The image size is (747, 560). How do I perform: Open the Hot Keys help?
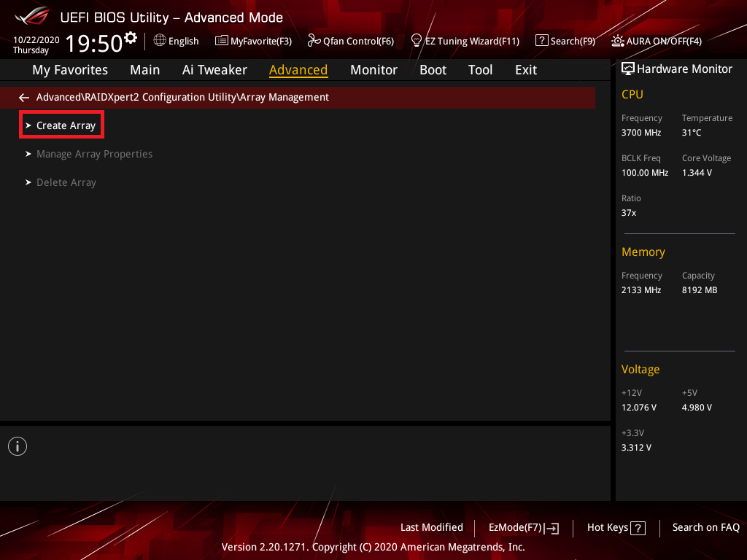coord(616,527)
